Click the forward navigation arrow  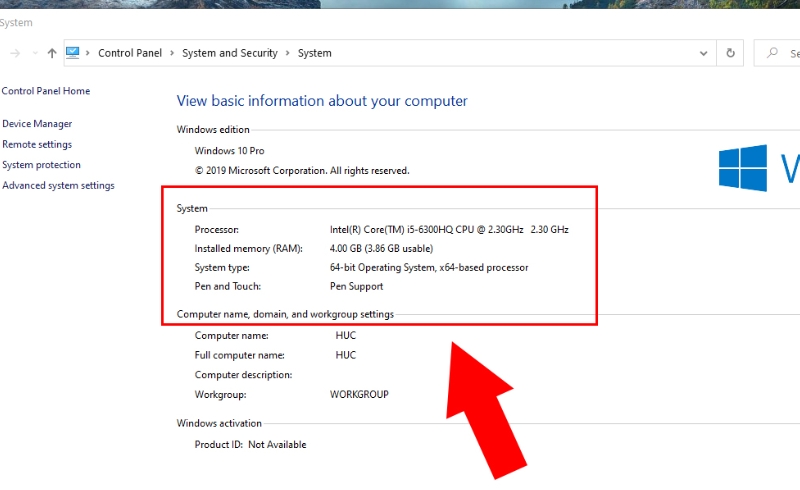point(15,53)
